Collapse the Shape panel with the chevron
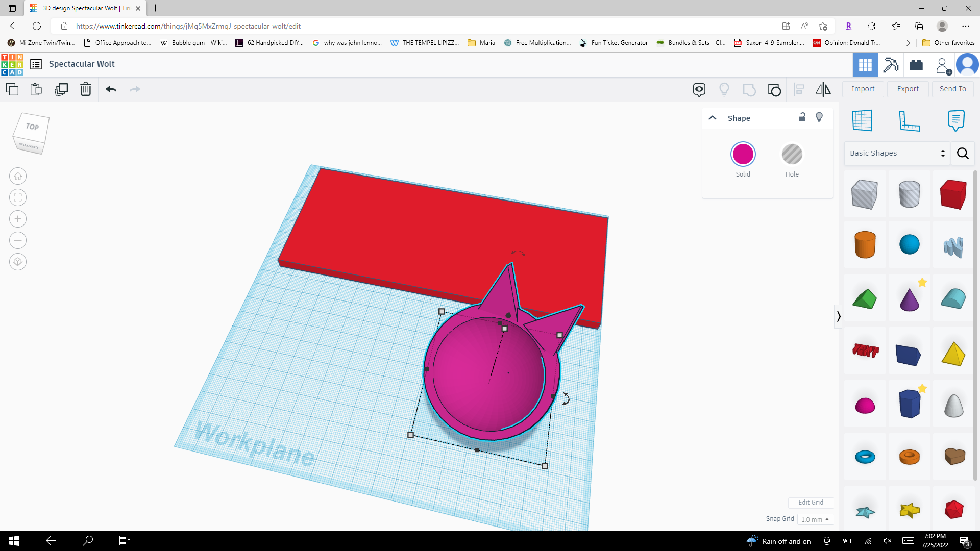 712,117
